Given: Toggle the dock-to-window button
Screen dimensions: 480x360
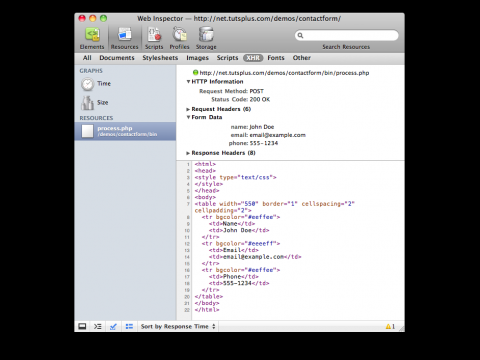Looking at the screenshot, I should tap(82, 326).
